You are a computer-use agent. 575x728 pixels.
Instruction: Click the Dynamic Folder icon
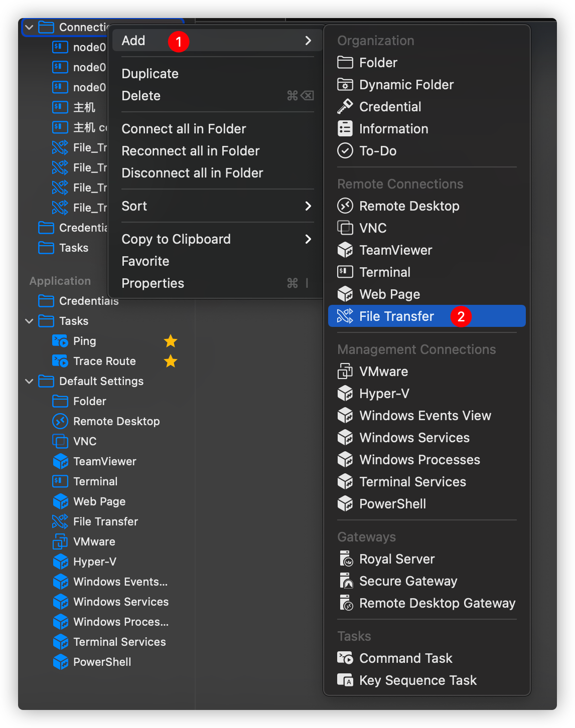pyautogui.click(x=345, y=85)
